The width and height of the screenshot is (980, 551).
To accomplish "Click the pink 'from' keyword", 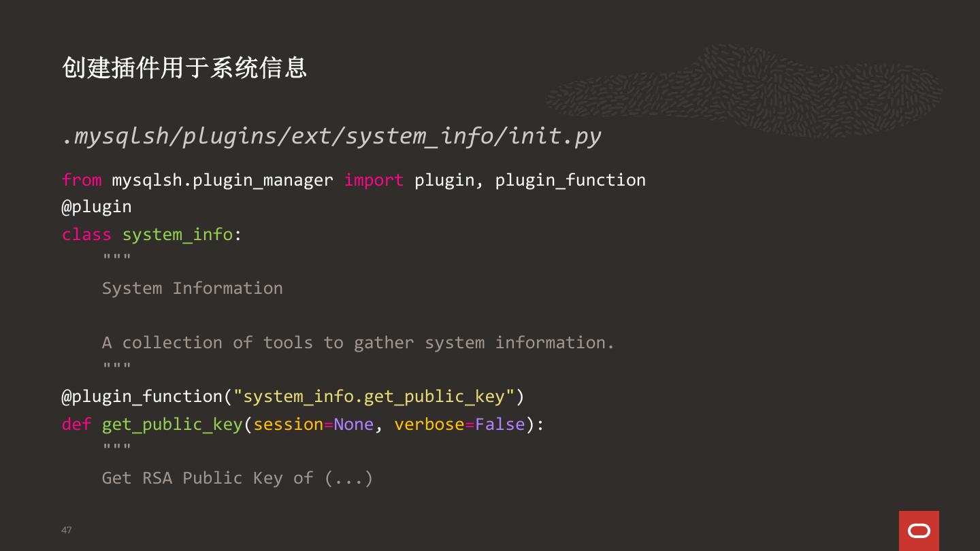I will click(81, 180).
